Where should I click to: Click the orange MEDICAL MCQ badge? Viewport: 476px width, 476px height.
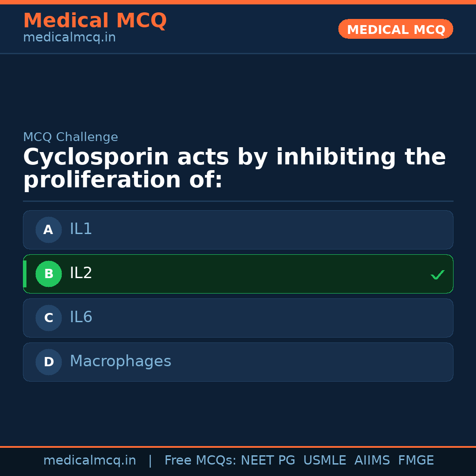point(395,29)
